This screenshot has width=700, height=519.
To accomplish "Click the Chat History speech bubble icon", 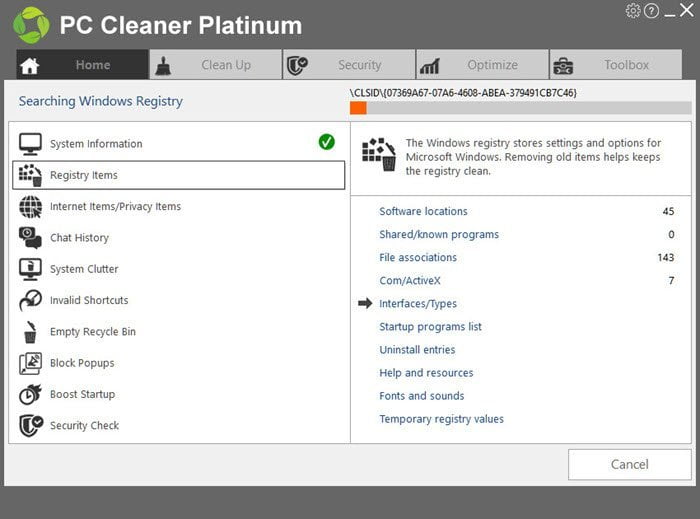I will click(x=30, y=238).
